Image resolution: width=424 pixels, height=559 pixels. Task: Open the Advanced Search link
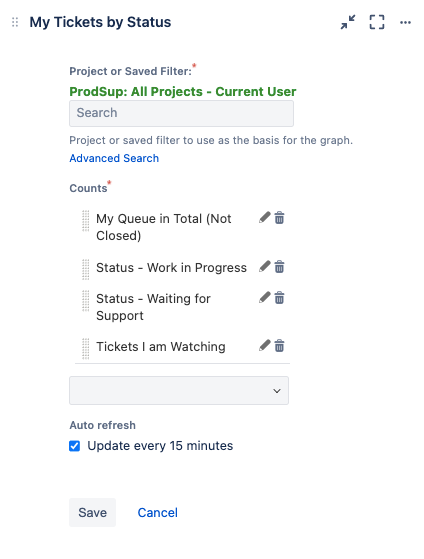coord(114,158)
